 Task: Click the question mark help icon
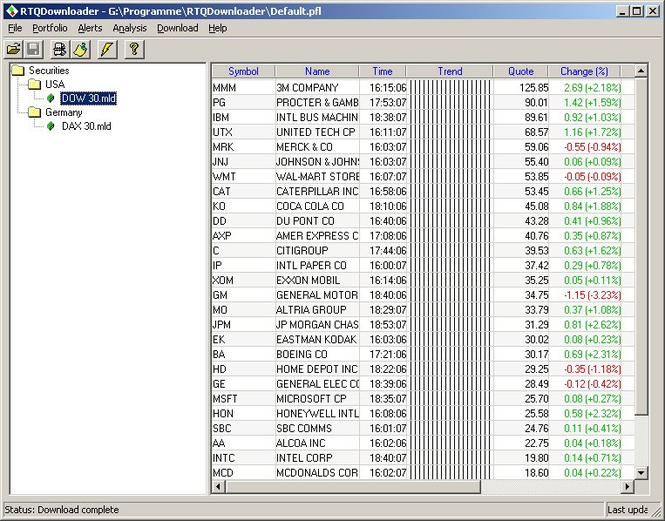point(133,49)
